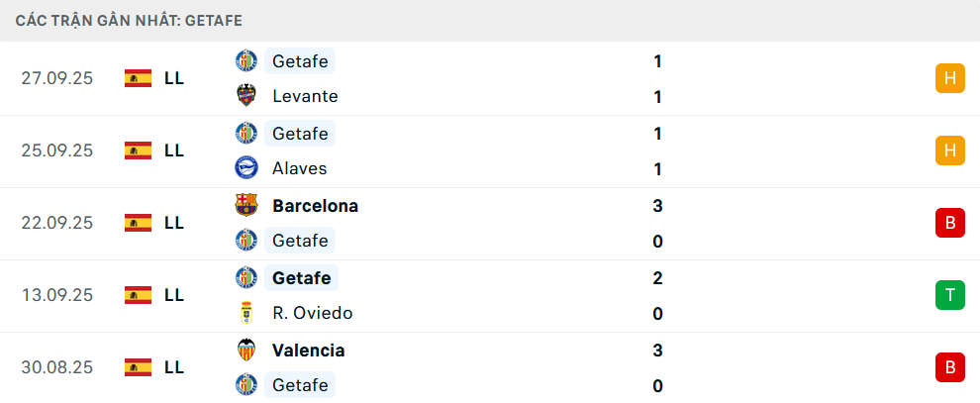Click Getafe crest in 27.09.25 match
The width and height of the screenshot is (980, 403).
245,60
